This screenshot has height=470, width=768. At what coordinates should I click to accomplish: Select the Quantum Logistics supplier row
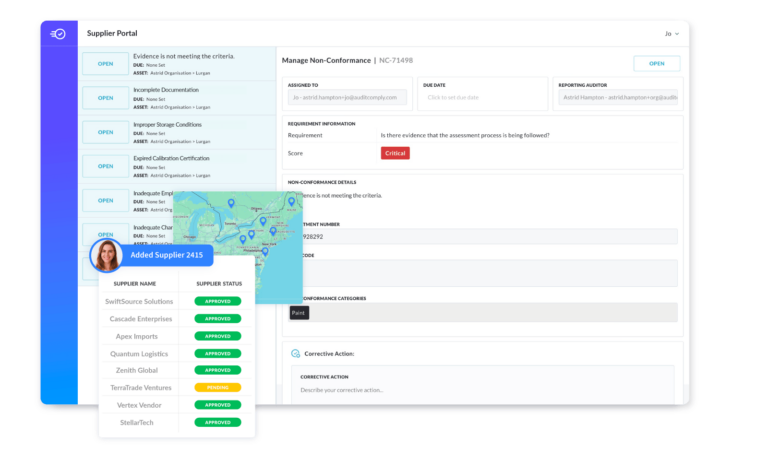140,353
